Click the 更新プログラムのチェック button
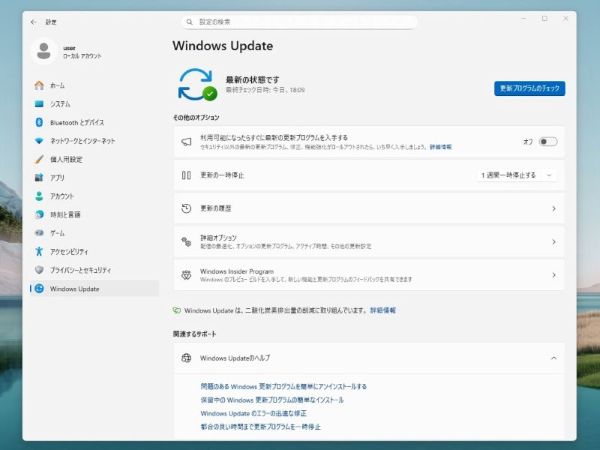The height and width of the screenshot is (450, 600). coord(530,88)
